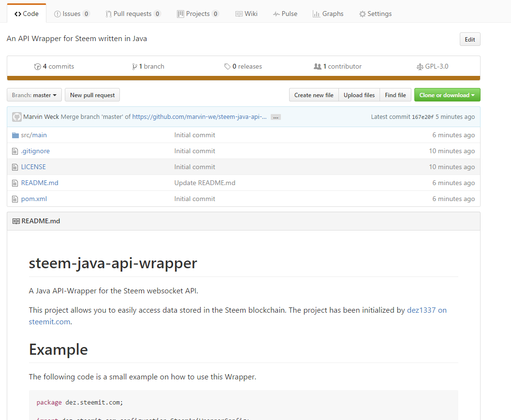Screen dimensions: 511x420
Task: Click the commits clock icon
Action: point(38,67)
